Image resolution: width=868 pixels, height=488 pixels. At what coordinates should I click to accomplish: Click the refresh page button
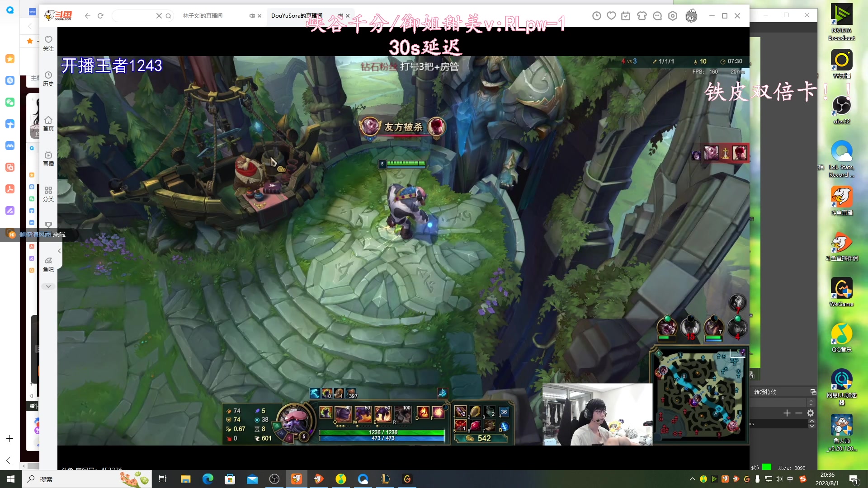(x=100, y=16)
